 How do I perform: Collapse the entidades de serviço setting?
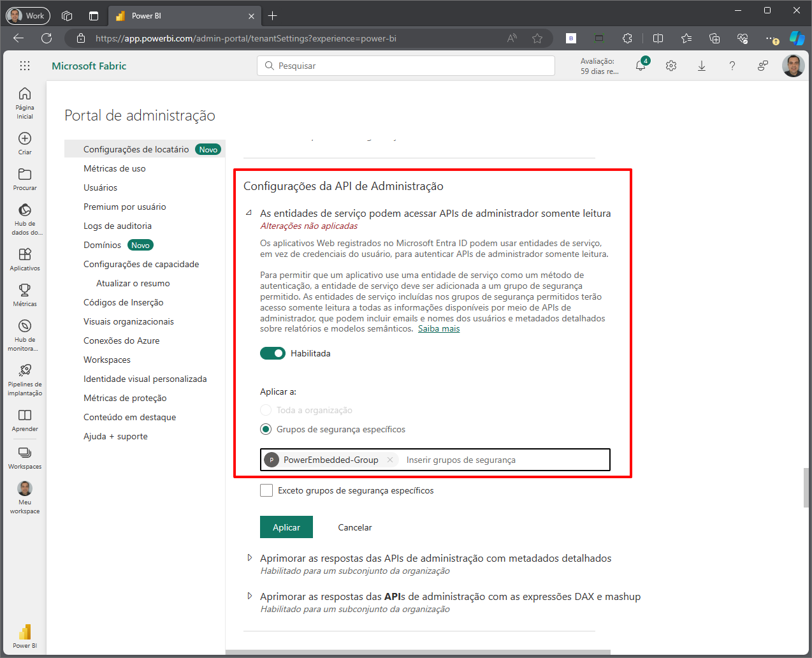click(249, 213)
